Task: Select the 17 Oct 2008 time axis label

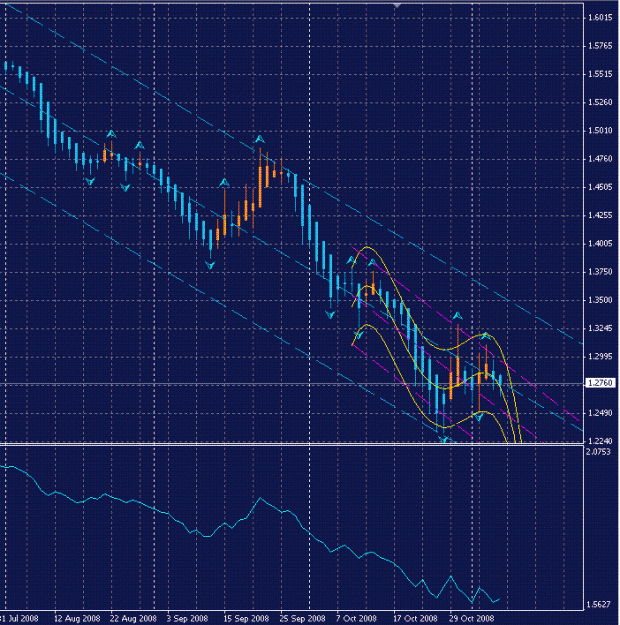Action: tap(415, 619)
